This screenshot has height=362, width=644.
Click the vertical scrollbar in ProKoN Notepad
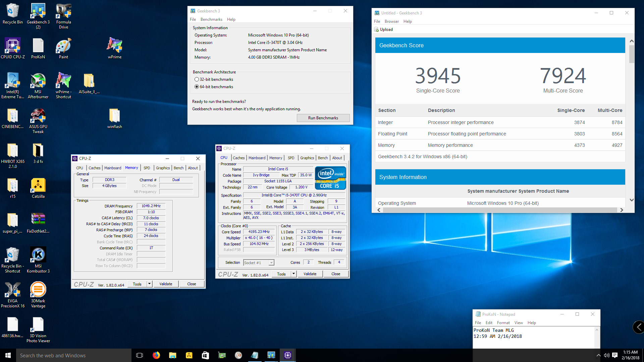(x=597, y=338)
